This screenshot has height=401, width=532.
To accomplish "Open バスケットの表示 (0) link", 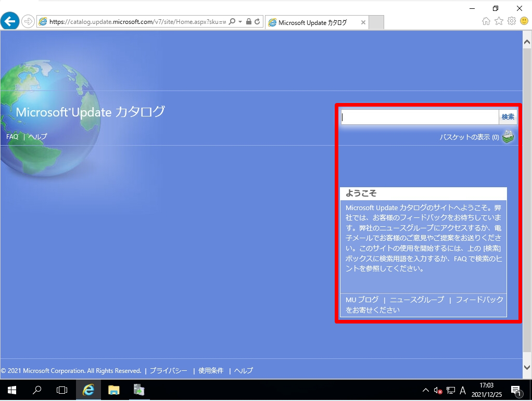I will point(469,137).
